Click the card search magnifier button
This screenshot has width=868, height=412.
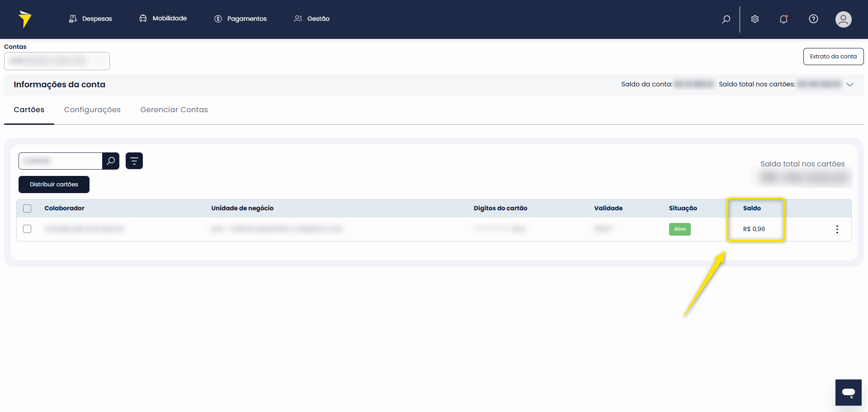click(111, 161)
